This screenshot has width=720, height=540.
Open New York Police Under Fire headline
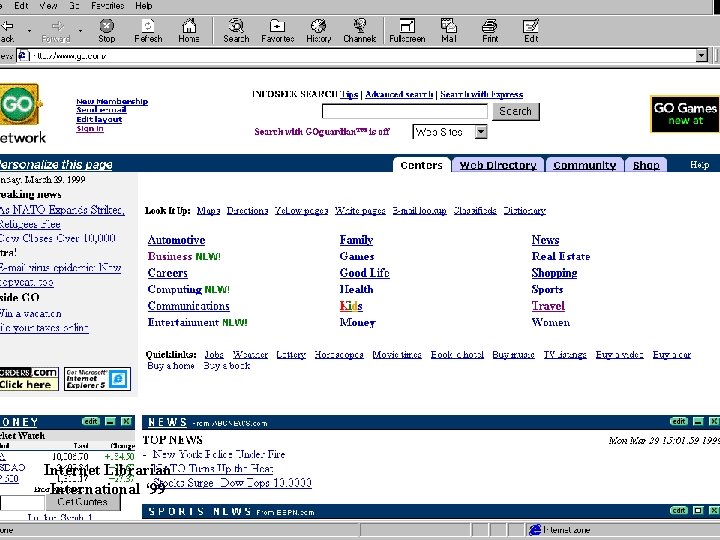(x=219, y=454)
